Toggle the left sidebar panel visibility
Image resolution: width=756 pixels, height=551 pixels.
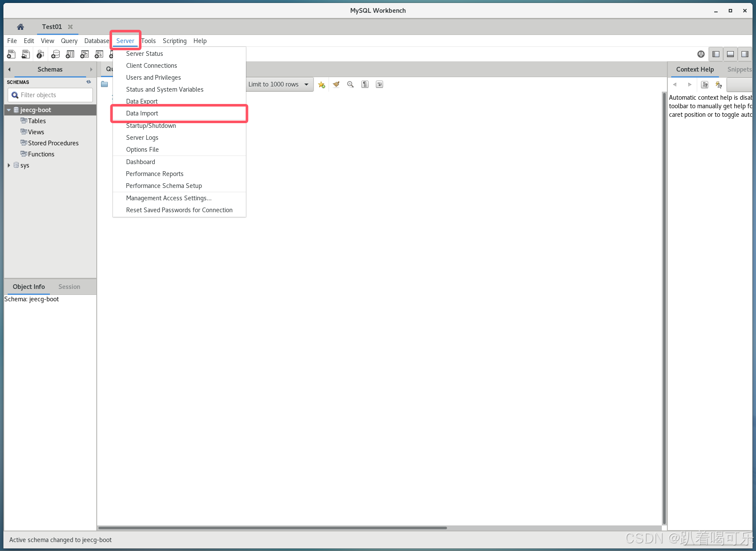point(716,54)
